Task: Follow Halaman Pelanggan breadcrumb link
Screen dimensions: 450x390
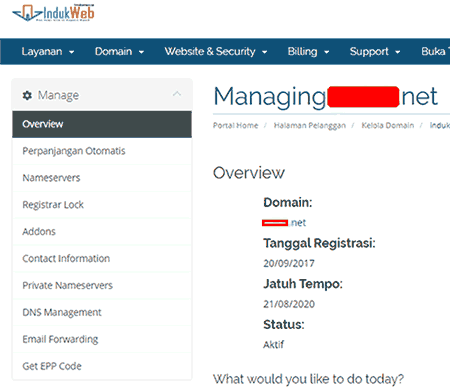Action: (310, 126)
